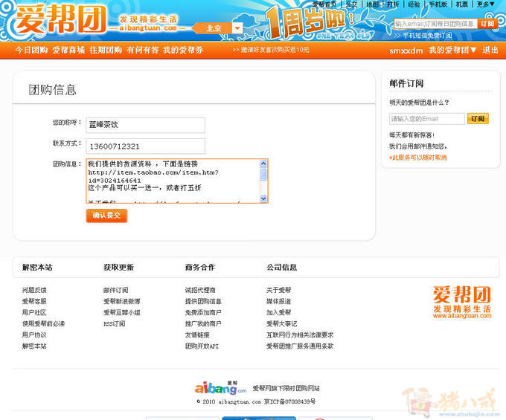Click the 爱帮团 logo in header
506x420 pixels.
[x=61, y=19]
